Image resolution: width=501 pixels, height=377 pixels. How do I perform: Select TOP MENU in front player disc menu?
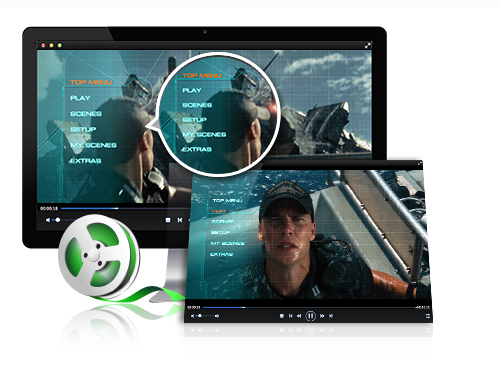[x=227, y=200]
